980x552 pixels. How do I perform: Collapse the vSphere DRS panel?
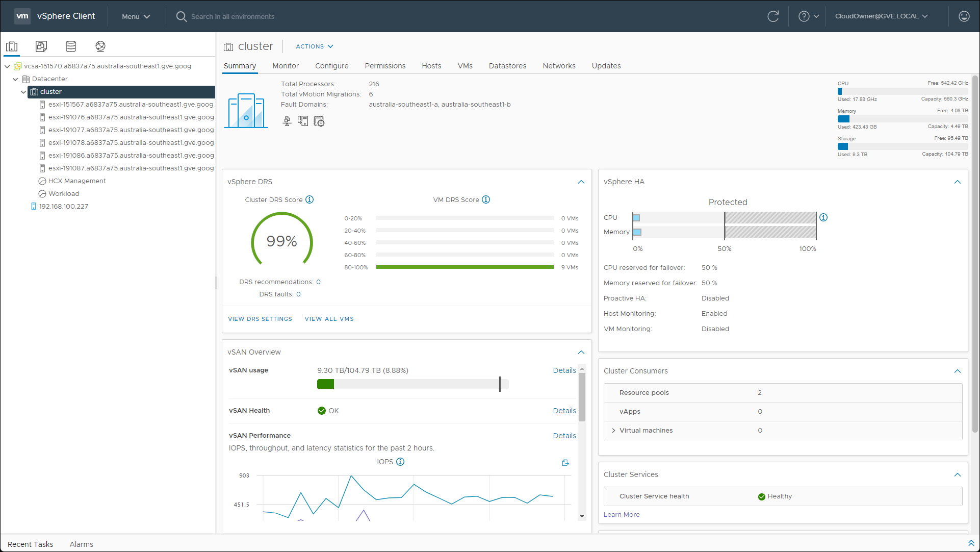click(x=581, y=182)
